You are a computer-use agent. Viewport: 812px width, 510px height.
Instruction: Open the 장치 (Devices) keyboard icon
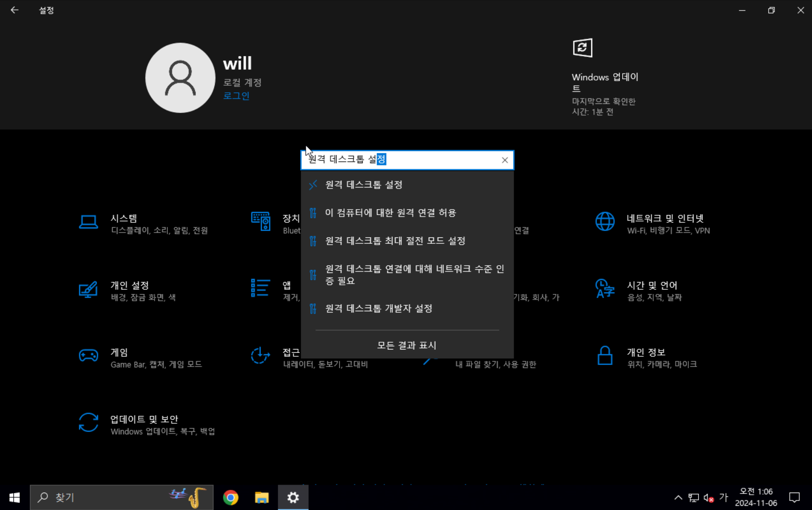pyautogui.click(x=261, y=221)
